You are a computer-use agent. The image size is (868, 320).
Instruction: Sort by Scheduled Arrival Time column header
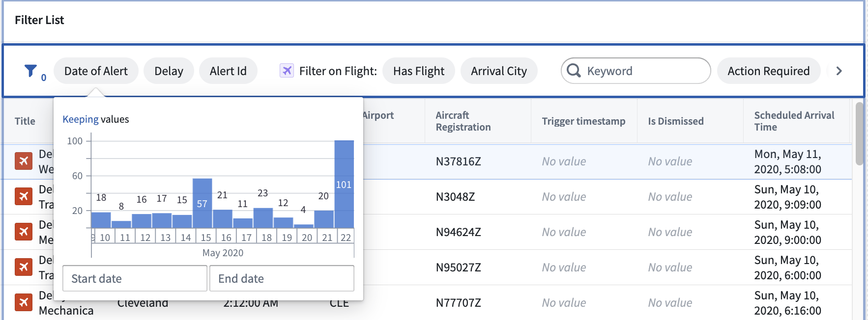[794, 121]
